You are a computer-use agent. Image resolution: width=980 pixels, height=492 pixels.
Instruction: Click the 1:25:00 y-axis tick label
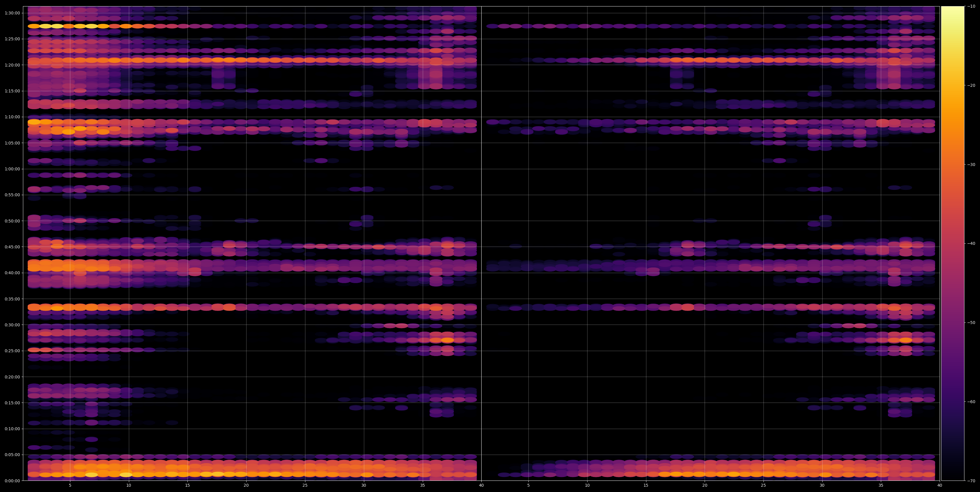(x=12, y=39)
